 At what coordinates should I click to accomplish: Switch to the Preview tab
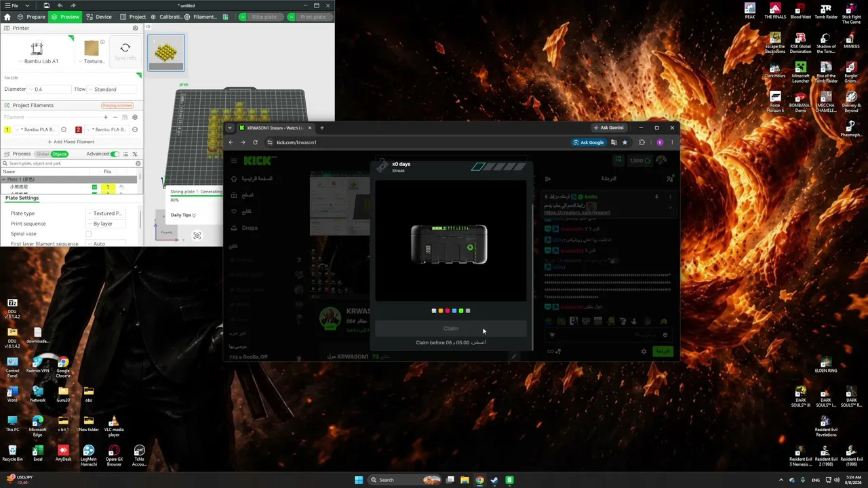coord(65,17)
